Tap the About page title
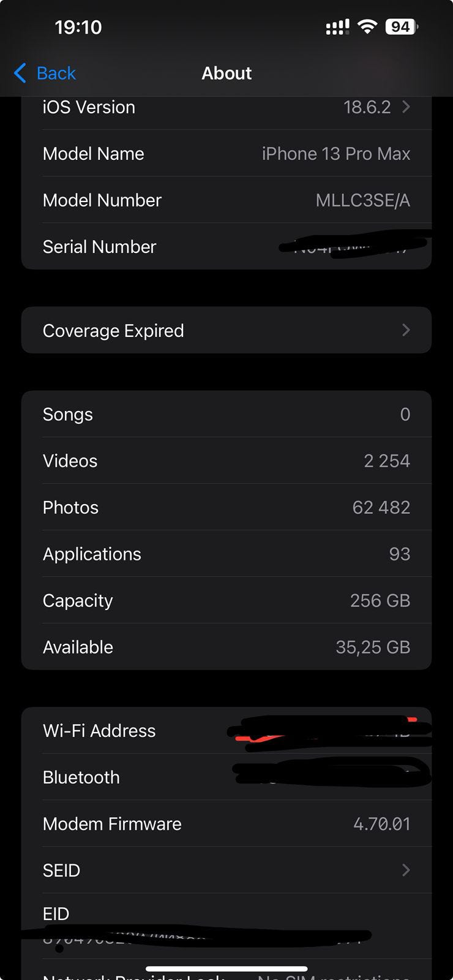 (x=226, y=73)
